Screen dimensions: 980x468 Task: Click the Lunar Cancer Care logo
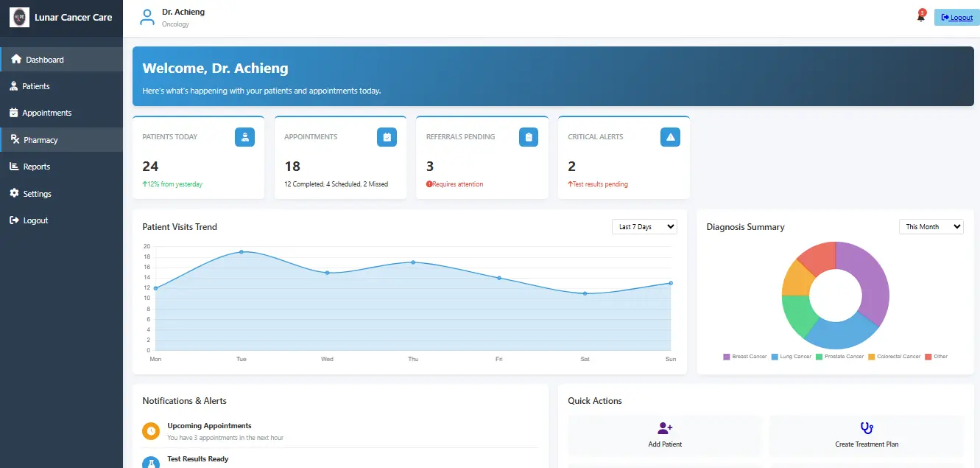click(19, 17)
